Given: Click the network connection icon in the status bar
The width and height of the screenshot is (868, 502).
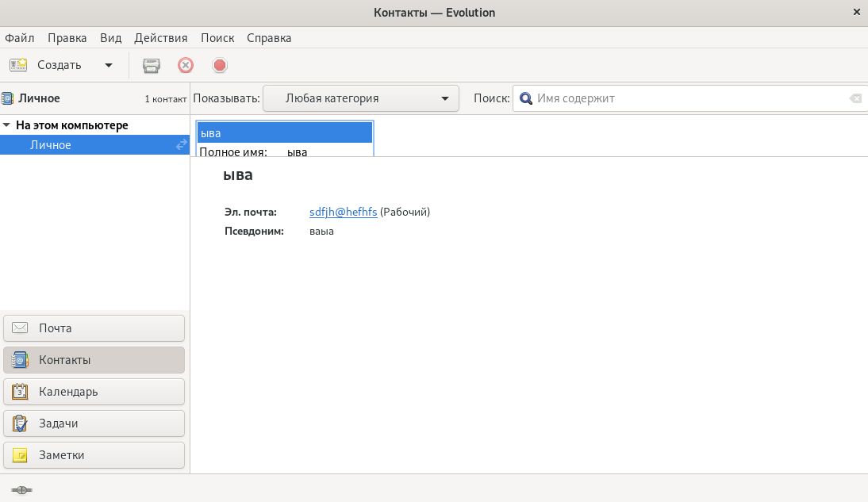Looking at the screenshot, I should point(21,490).
